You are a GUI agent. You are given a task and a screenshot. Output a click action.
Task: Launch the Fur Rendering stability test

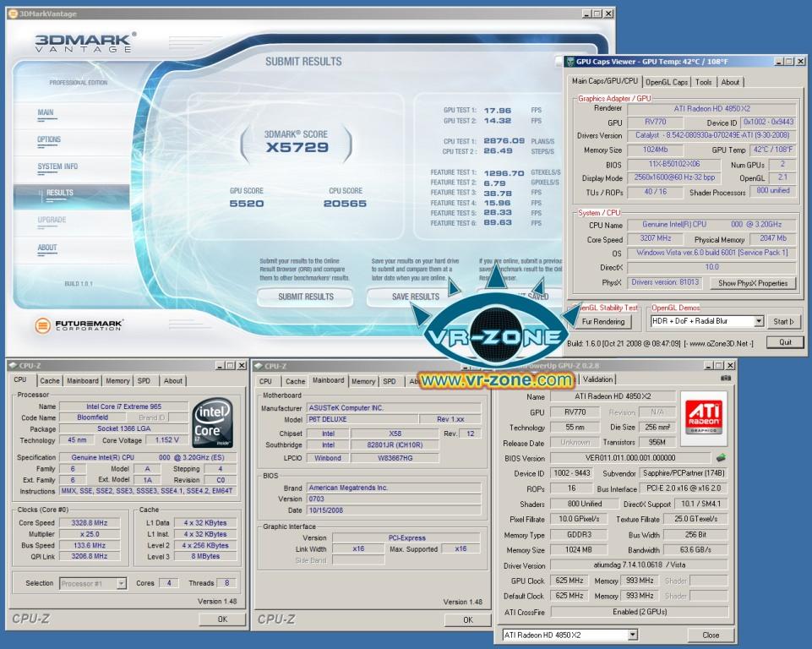coord(603,322)
